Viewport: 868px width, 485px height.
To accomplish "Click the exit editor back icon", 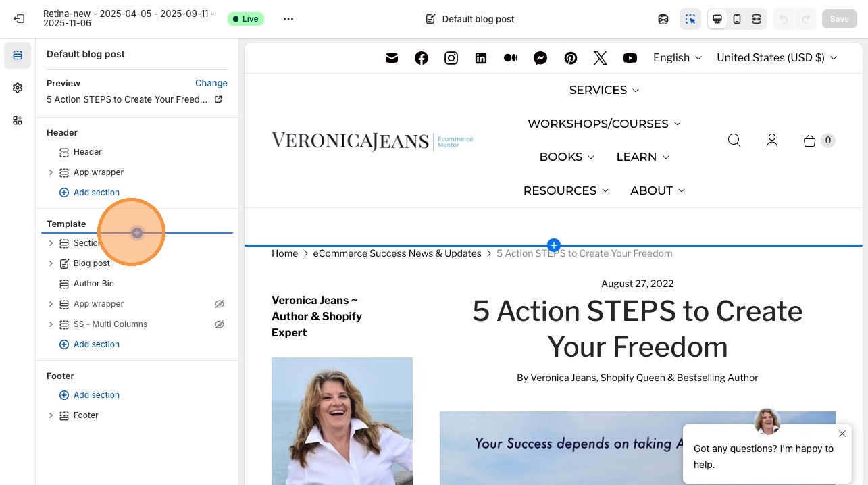I will pyautogui.click(x=18, y=19).
